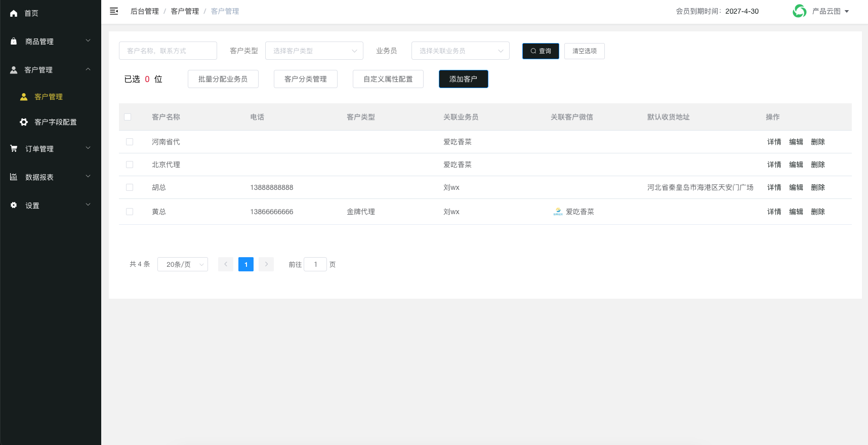868x445 pixels.
Task: Expand the 订单管理 menu chevron
Action: 88,148
